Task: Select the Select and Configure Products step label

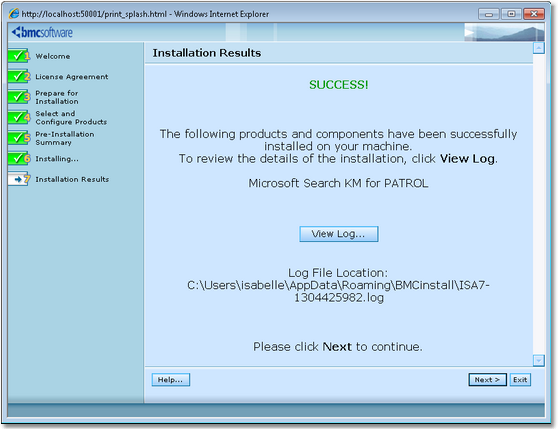Action: (71, 118)
